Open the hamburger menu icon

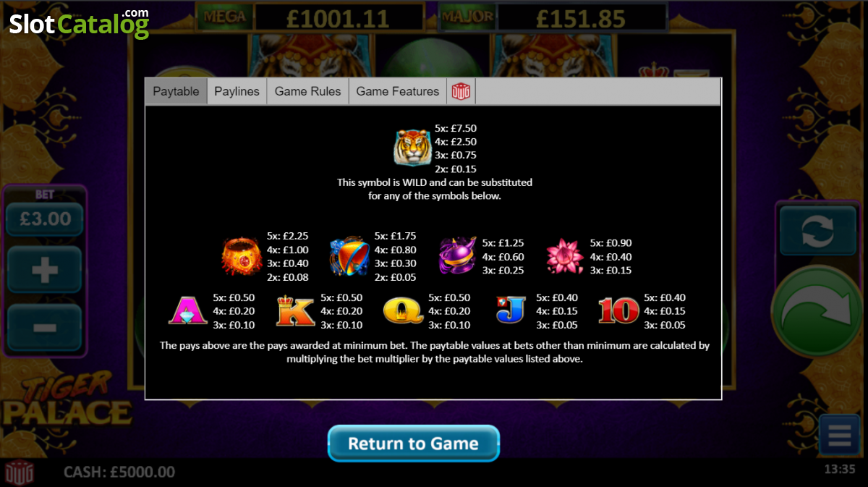[839, 436]
